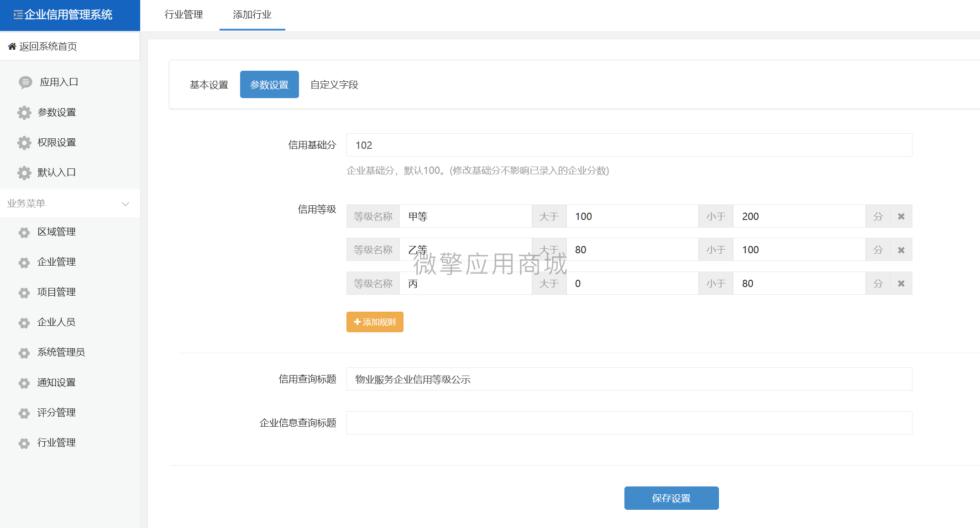Delete the 甲等 credit level row

pos(901,216)
